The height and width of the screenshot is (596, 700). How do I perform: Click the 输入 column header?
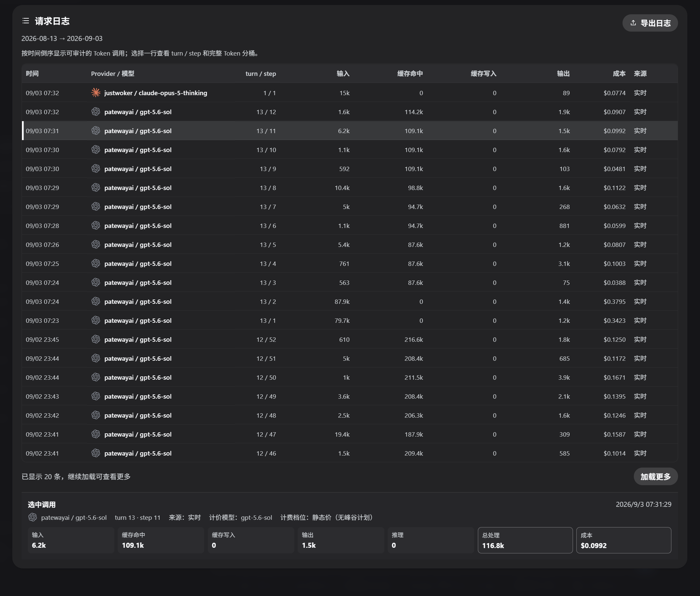coord(343,73)
